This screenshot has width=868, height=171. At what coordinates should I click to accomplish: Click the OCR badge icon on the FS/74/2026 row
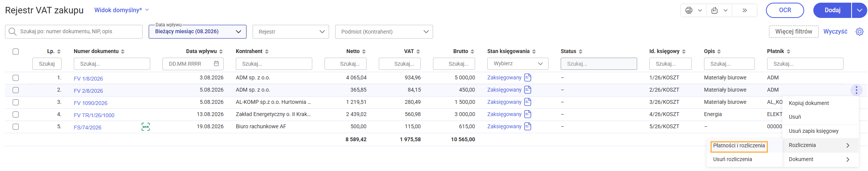146,127
